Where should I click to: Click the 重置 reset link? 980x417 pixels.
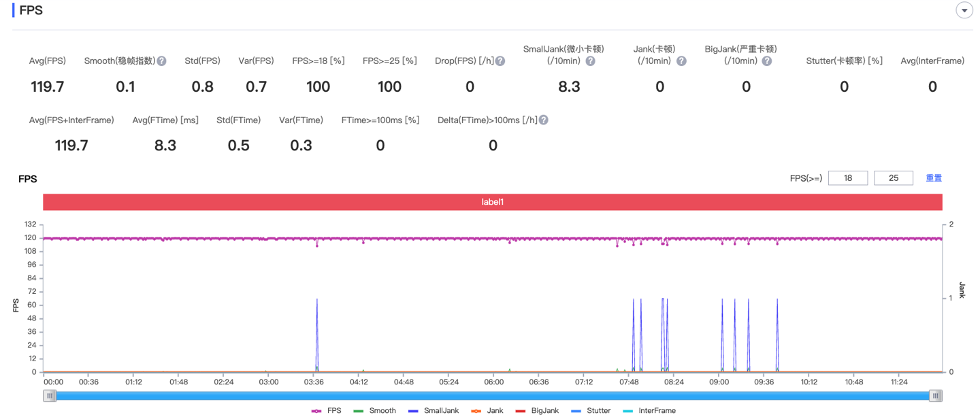tap(934, 178)
